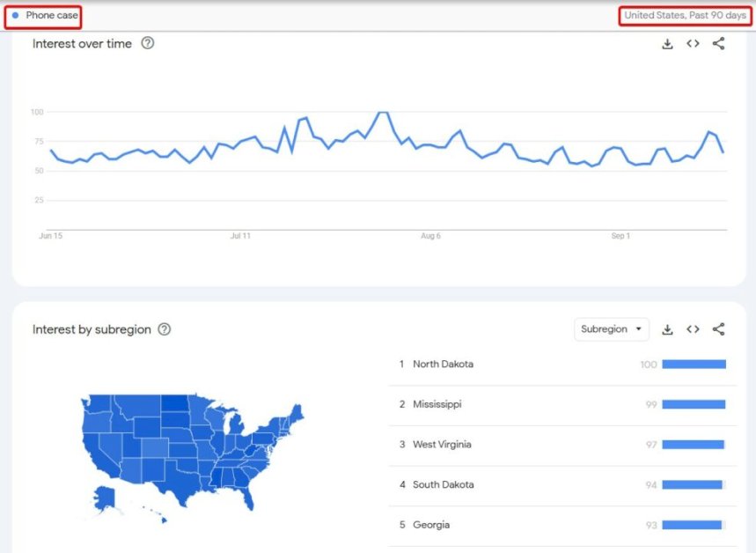Viewport: 756px width, 553px height.
Task: Click Georgia's interest value bar
Action: pos(694,525)
